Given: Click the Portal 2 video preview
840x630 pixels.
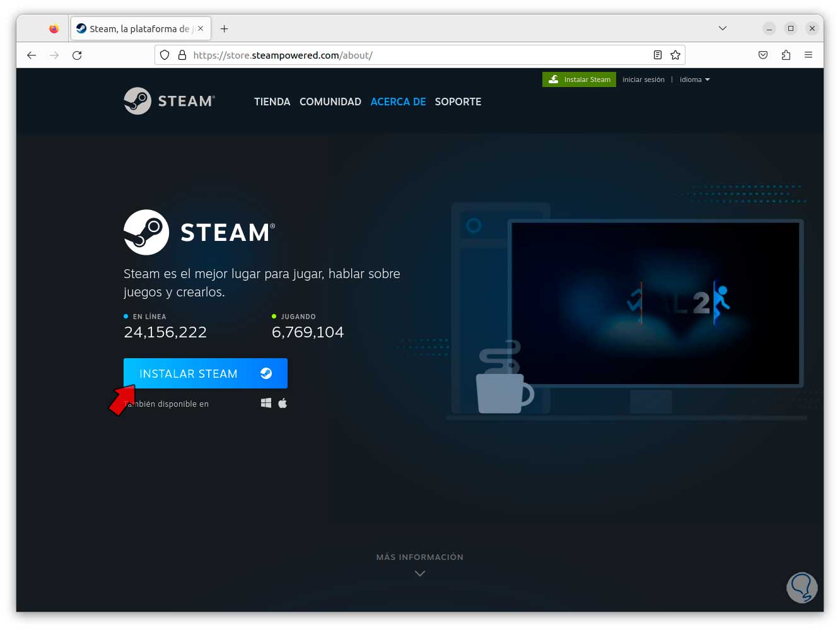Looking at the screenshot, I should tap(655, 303).
